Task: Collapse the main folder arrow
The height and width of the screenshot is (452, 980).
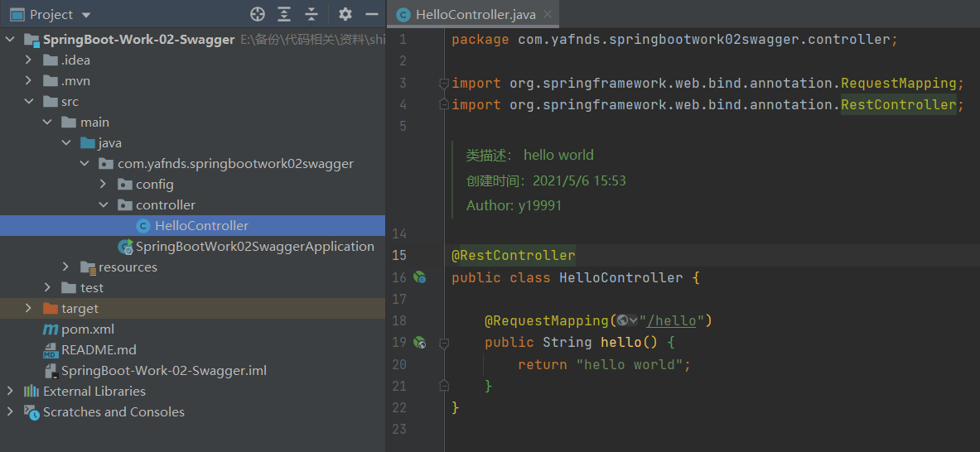Action: click(x=47, y=123)
